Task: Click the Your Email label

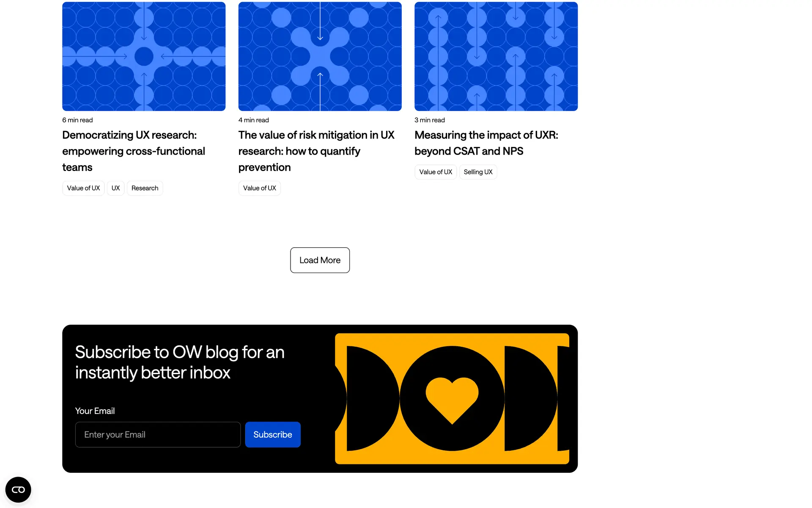Action: click(95, 411)
